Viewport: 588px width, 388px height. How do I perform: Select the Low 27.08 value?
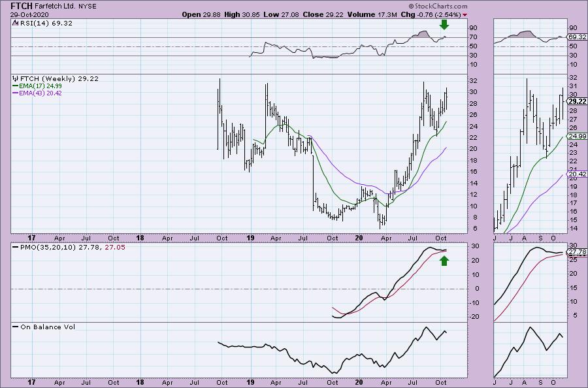point(281,14)
